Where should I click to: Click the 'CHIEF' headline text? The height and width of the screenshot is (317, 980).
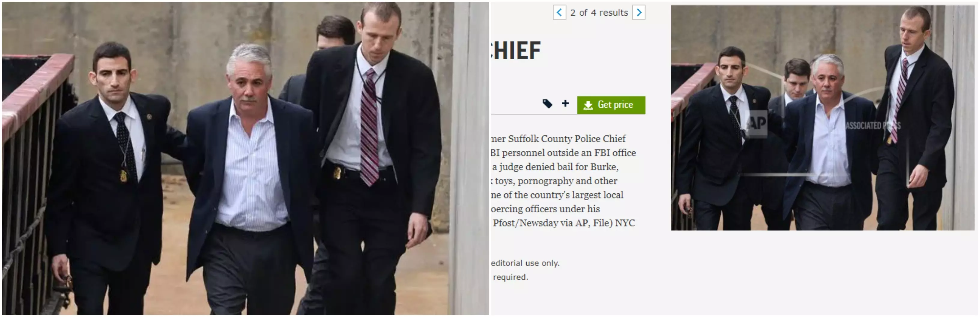(x=516, y=51)
